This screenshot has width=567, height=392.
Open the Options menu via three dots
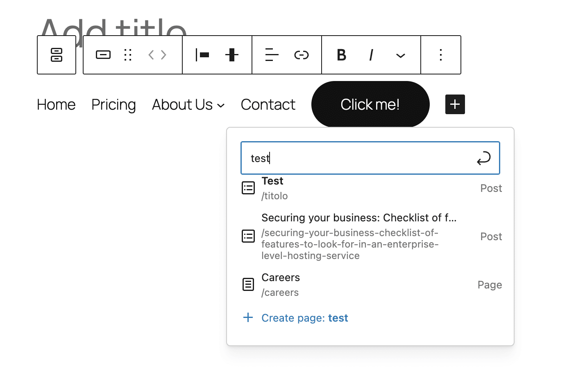coord(441,55)
